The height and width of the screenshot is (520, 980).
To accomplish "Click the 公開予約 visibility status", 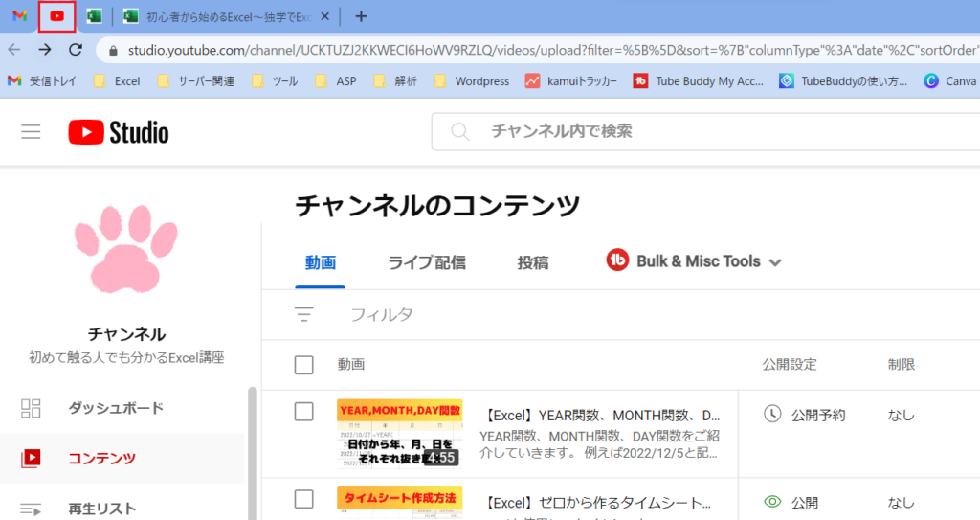I will coord(818,415).
